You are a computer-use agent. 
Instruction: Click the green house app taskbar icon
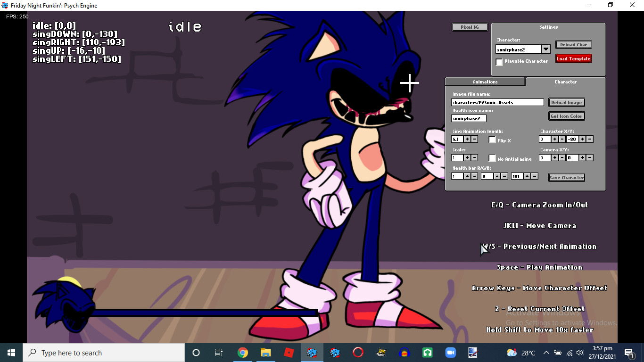tap(427, 353)
